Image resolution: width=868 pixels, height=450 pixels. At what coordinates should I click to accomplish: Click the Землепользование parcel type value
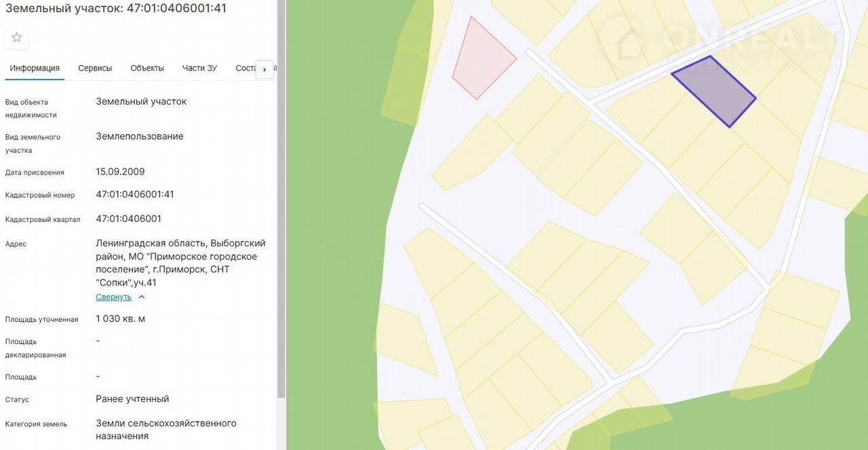tap(140, 136)
